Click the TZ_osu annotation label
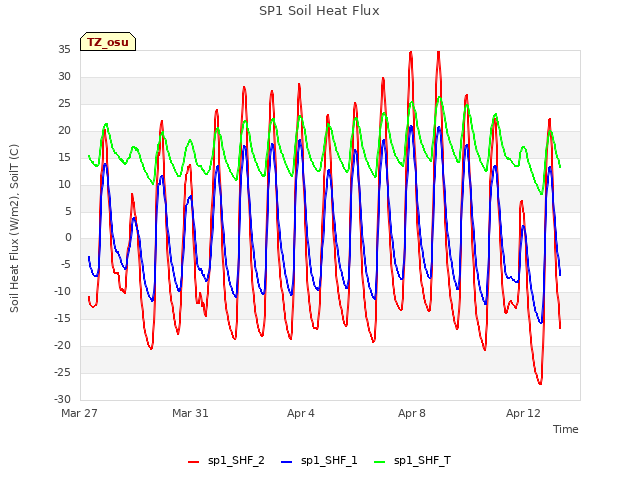 click(108, 42)
